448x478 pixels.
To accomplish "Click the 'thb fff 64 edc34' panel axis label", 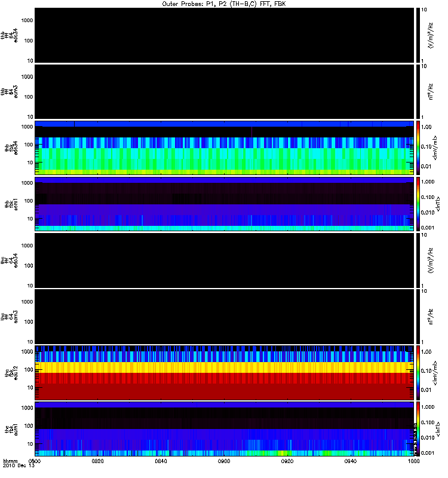I will pos(9,35).
